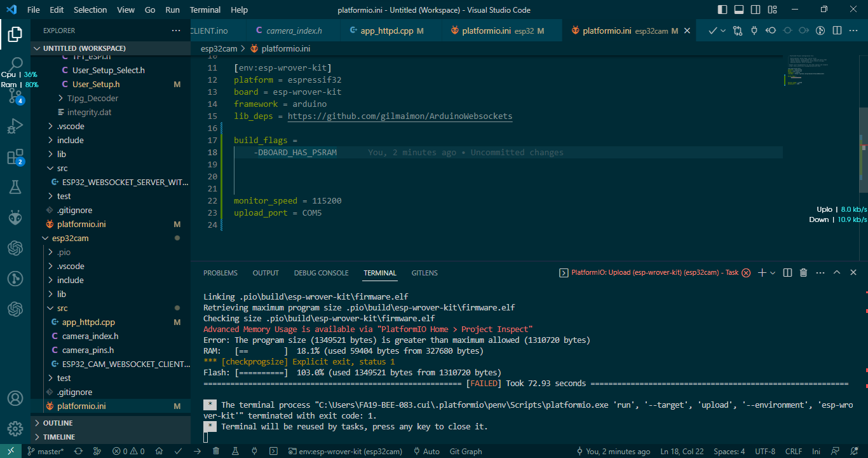Click errors and warnings count in status bar
Viewport: 868px width, 458px height.
pos(128,451)
